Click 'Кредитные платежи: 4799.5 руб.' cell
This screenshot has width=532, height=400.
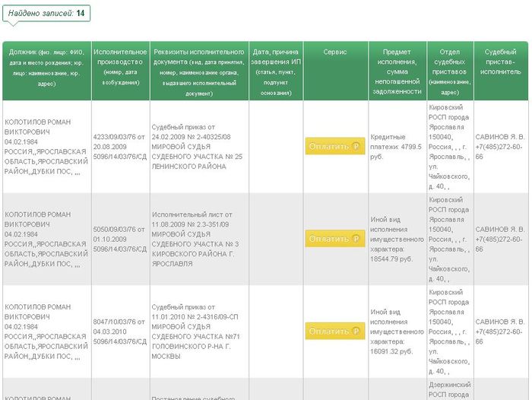(397, 147)
